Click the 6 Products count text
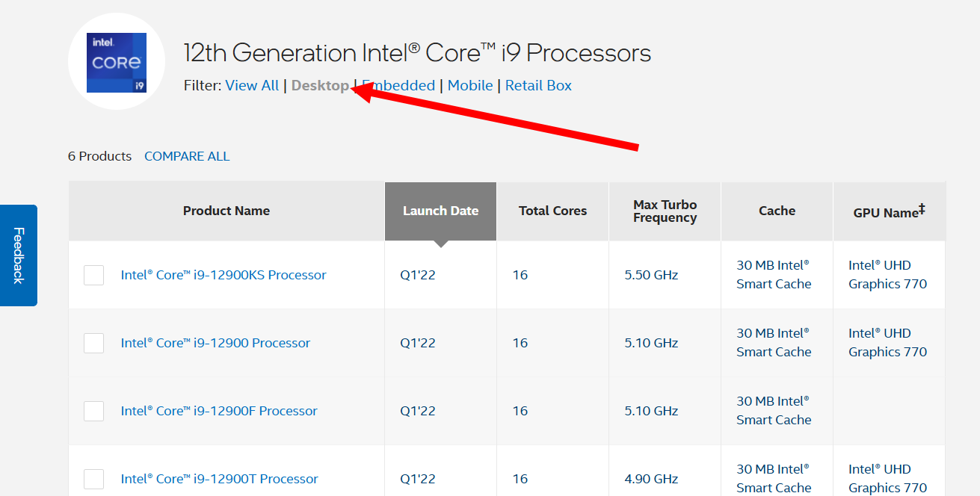 pos(99,156)
